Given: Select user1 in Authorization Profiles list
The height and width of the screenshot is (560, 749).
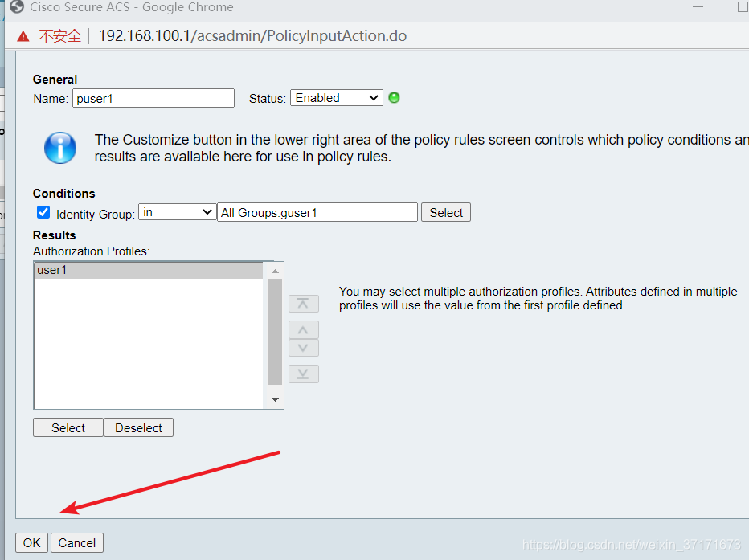Looking at the screenshot, I should (x=149, y=270).
